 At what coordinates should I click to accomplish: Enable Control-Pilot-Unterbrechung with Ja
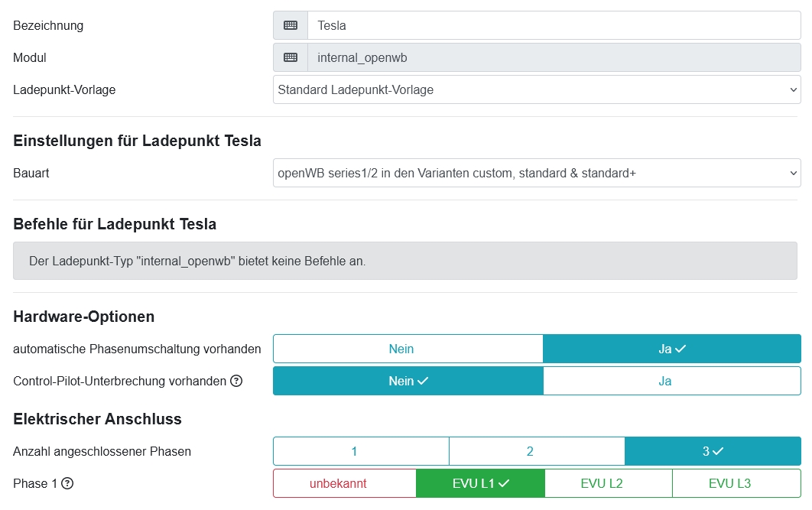click(671, 381)
